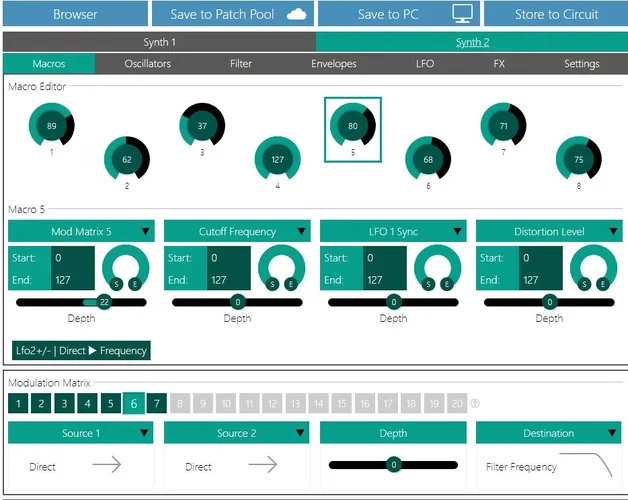This screenshot has height=500, width=628.
Task: Expand the Destination dropdown
Action: pos(549,433)
